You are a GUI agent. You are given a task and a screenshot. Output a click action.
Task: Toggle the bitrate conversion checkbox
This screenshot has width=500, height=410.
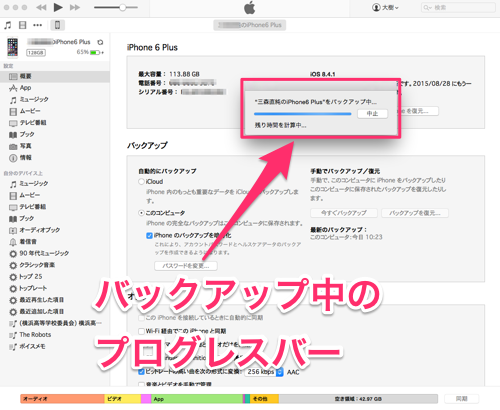[141, 372]
